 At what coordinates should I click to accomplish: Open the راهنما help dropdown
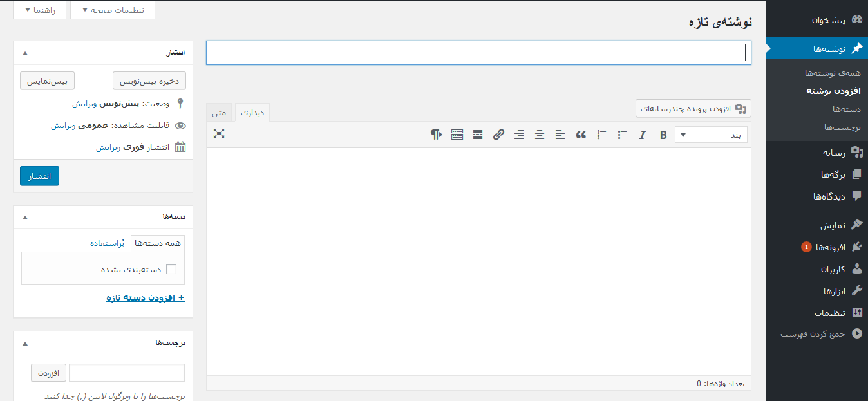pos(39,10)
